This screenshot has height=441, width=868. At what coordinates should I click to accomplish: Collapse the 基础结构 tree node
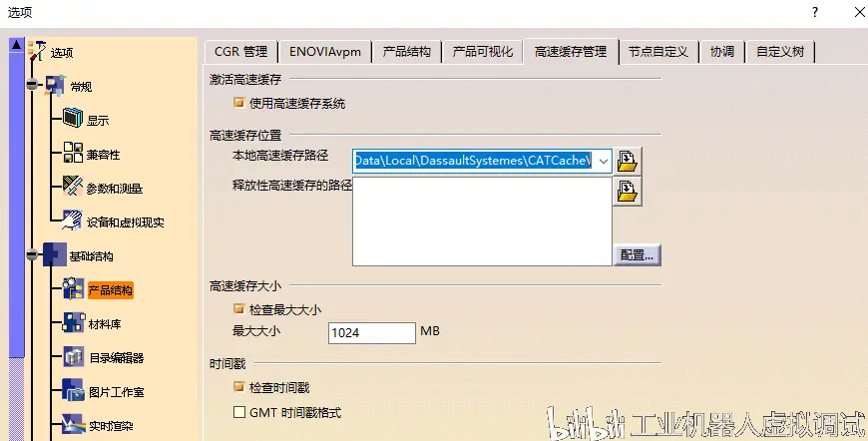point(32,254)
